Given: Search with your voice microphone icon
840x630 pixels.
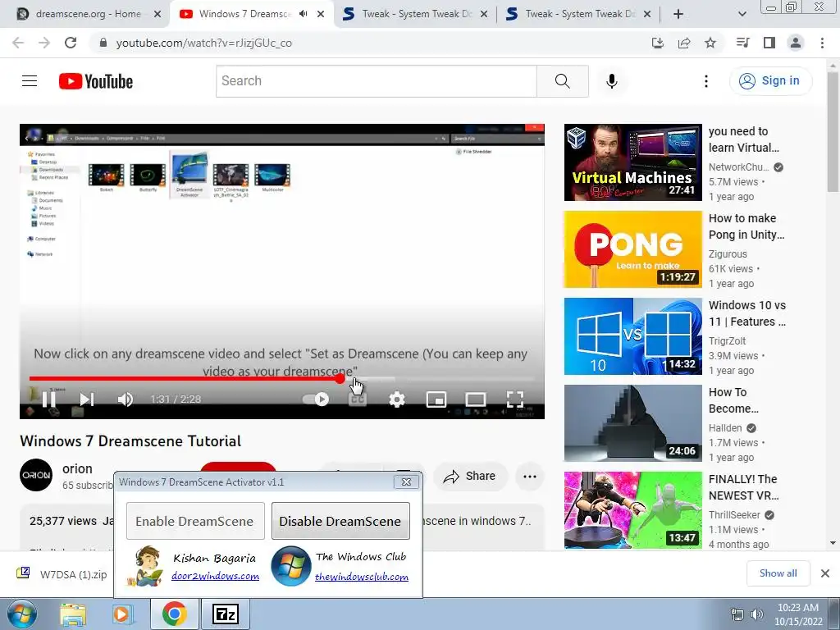Looking at the screenshot, I should (x=611, y=81).
